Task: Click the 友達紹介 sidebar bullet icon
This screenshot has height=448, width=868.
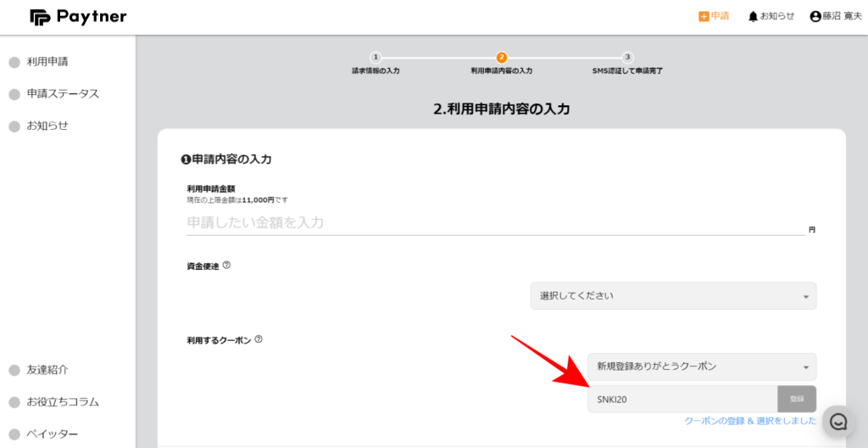Action: click(x=14, y=371)
